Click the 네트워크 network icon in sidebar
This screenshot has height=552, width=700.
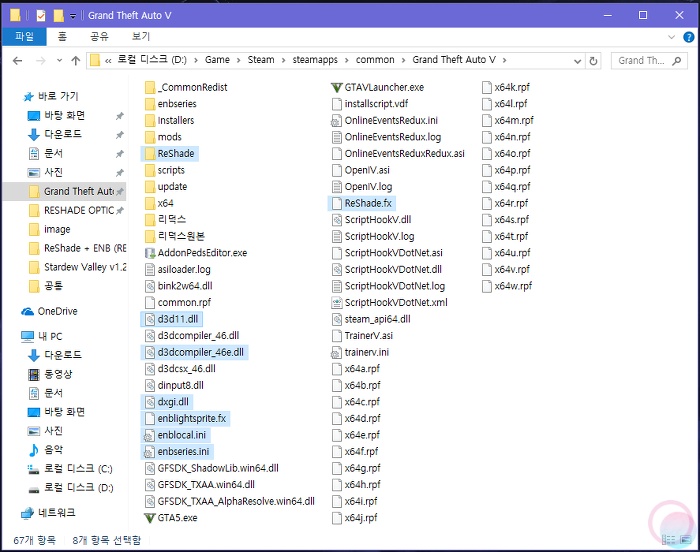pyautogui.click(x=28, y=513)
